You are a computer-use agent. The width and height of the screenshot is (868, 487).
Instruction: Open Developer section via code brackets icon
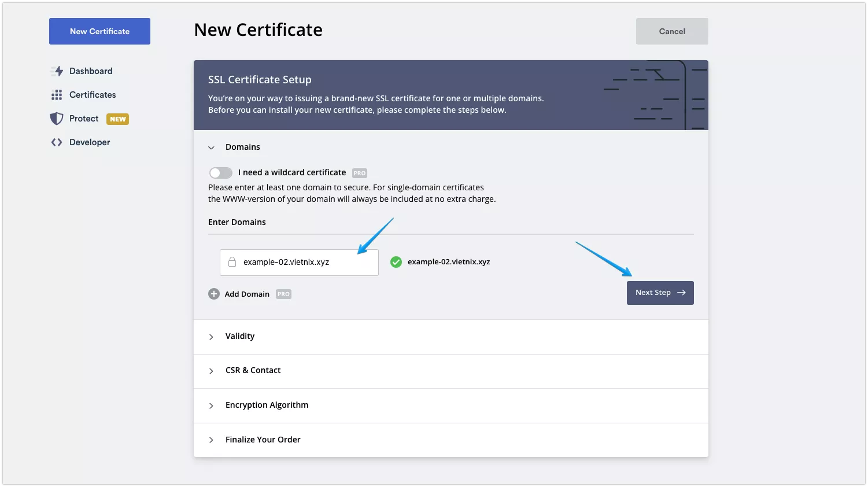(x=57, y=142)
